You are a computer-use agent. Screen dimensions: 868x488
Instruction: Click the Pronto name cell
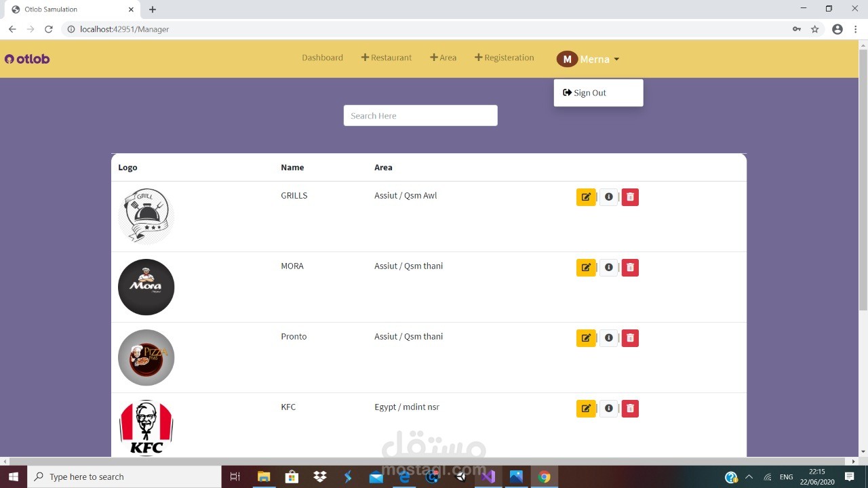point(294,336)
